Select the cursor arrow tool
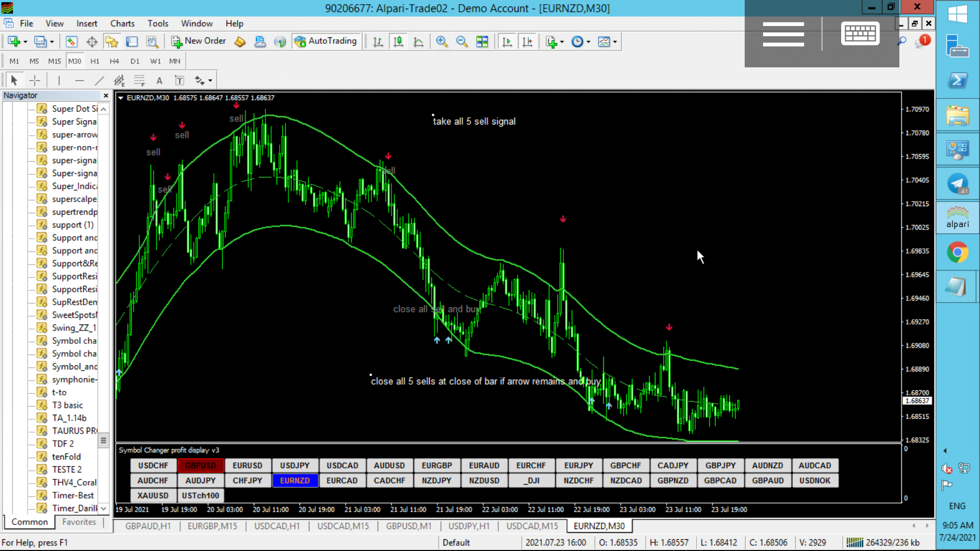This screenshot has height=551, width=980. [14, 80]
